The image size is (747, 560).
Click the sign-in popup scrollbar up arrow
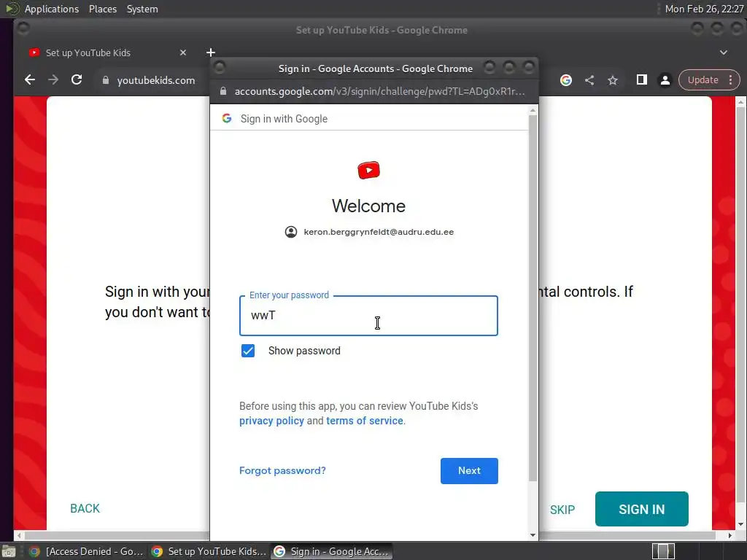[533, 111]
